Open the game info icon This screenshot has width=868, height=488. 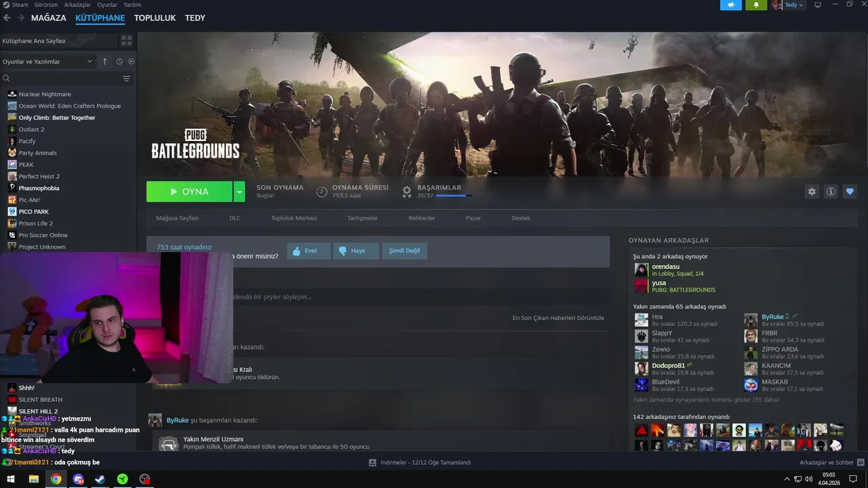[x=831, y=192]
